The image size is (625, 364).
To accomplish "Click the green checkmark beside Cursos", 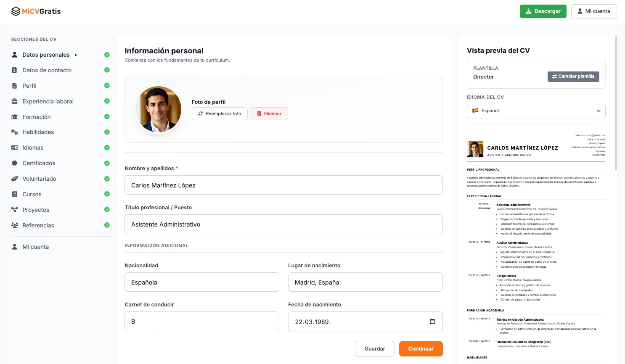I will [x=107, y=194].
